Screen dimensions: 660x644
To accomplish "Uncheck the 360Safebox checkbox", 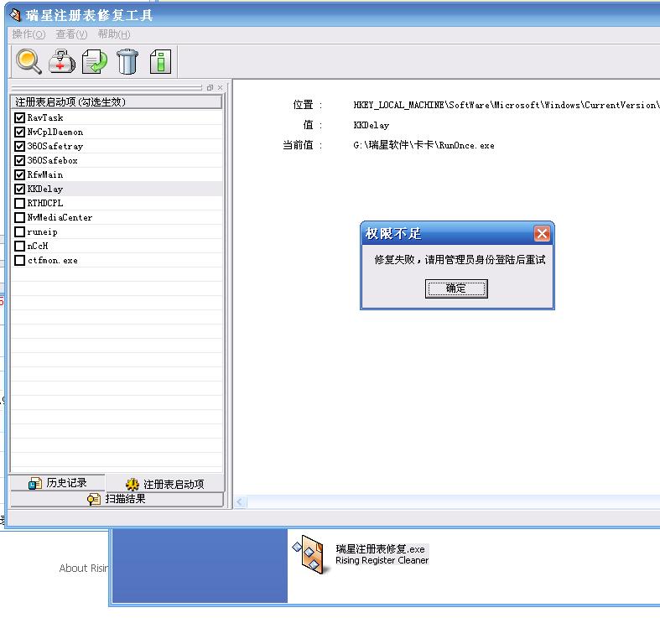I will pos(19,160).
